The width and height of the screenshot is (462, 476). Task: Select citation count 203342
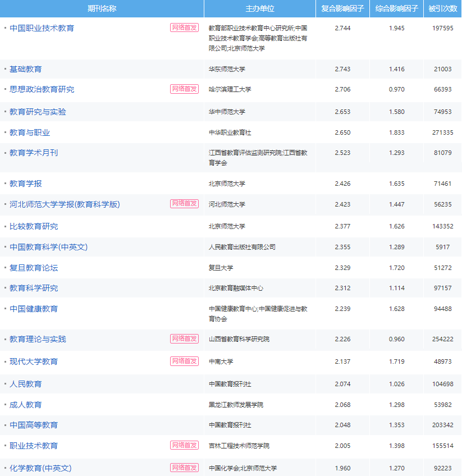(x=443, y=425)
